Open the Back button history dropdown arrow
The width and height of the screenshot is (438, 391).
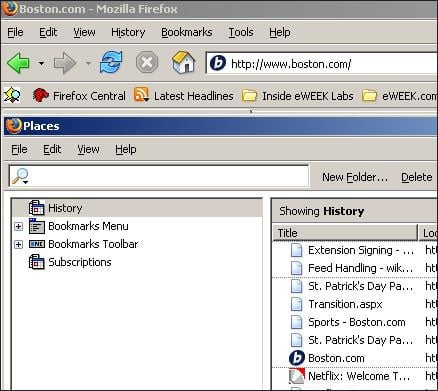pos(41,63)
